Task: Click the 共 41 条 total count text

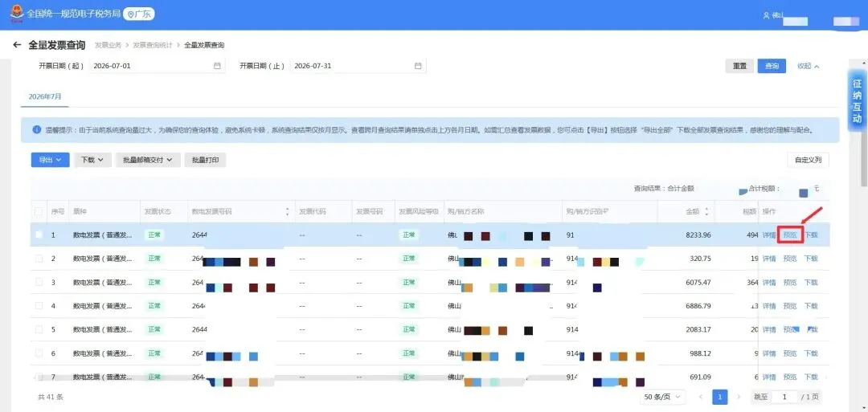Action: tap(51, 397)
